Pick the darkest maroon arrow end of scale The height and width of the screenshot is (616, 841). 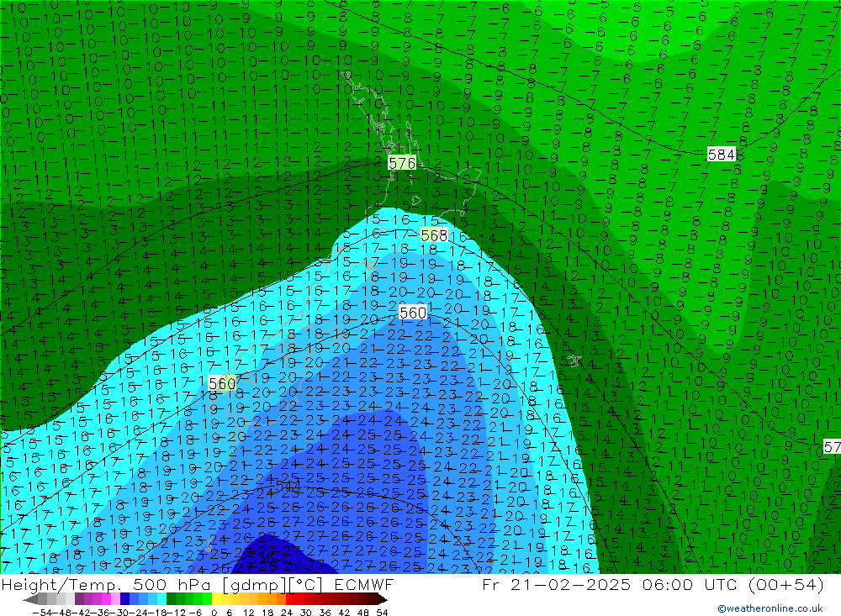tap(382, 599)
